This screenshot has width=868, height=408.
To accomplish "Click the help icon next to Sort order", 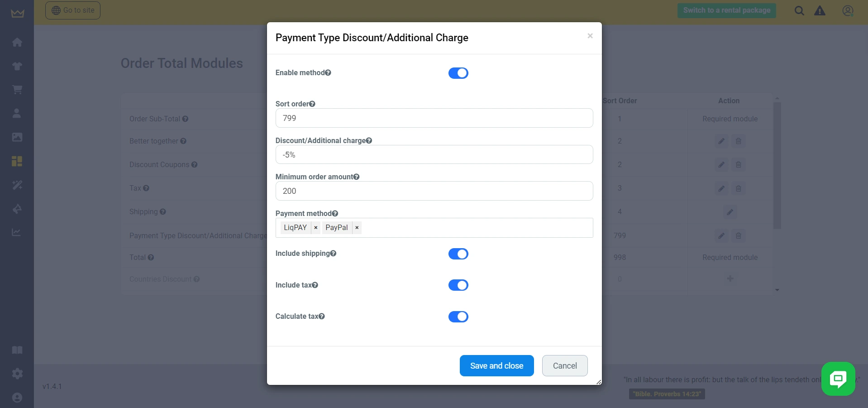I will (312, 104).
